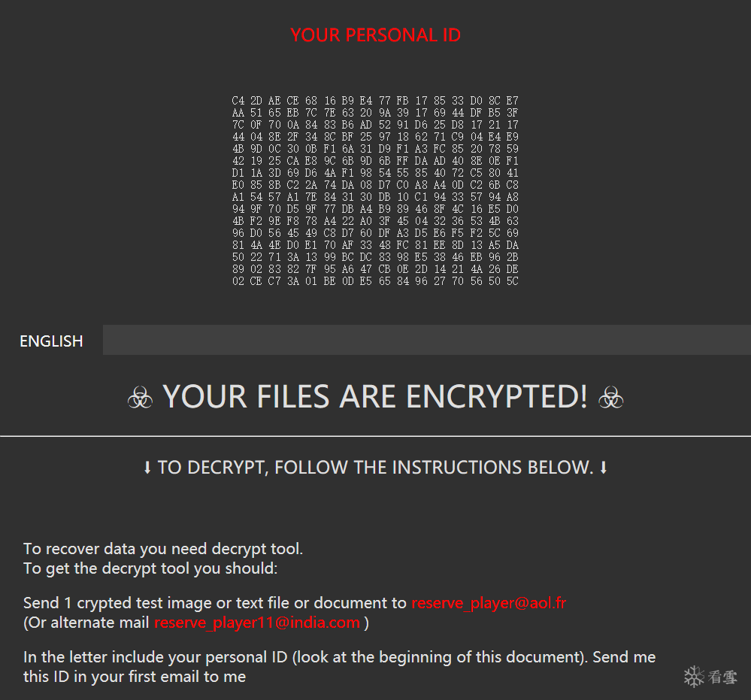Click the alternate reserve_player11@india.com email link
751x700 pixels.
pyautogui.click(x=256, y=623)
